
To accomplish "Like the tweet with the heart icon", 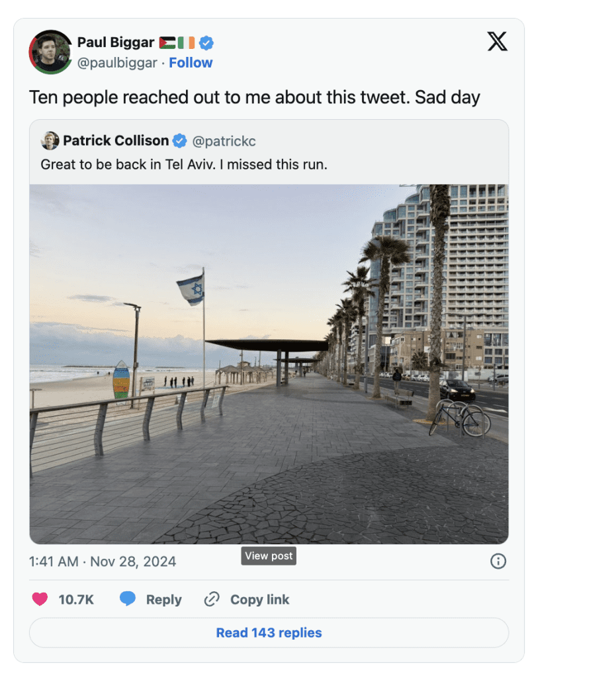I will click(38, 599).
